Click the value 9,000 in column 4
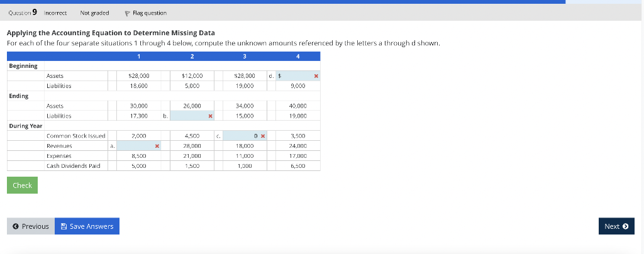Screen dimensions: 644x254 297,86
